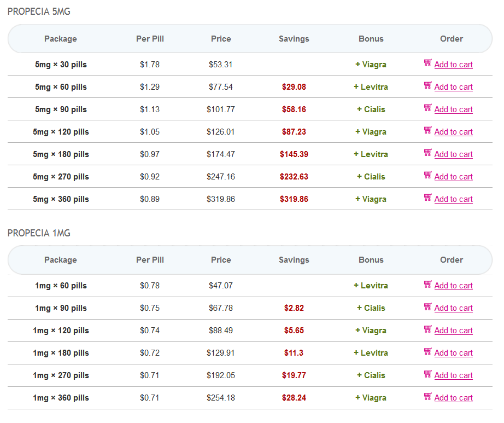Click the cart icon for 1mg × 270 pills
The image size is (504, 423).
[x=427, y=374]
